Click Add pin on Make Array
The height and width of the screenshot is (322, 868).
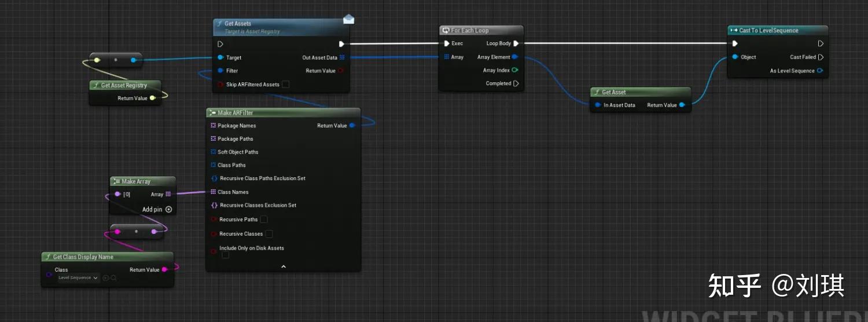pos(157,210)
